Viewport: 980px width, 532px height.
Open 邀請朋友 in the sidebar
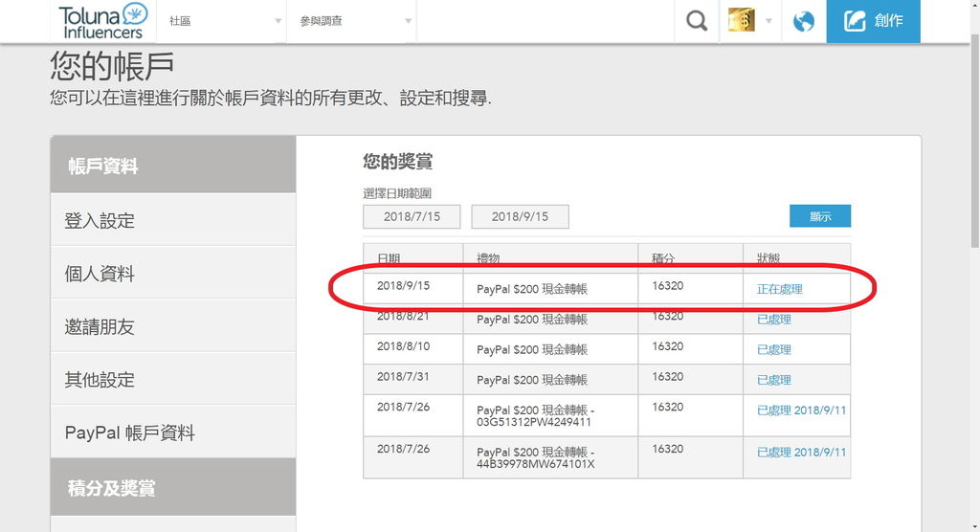[173, 326]
